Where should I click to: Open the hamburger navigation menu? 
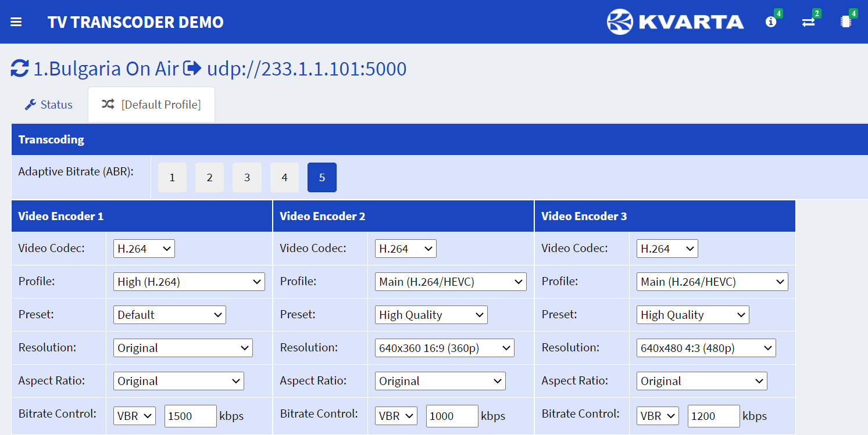pos(16,22)
